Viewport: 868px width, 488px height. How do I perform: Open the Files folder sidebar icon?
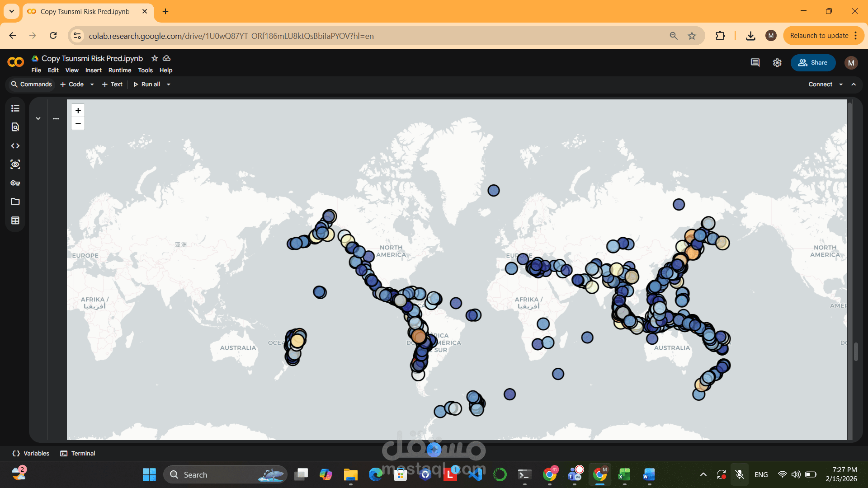[15, 202]
